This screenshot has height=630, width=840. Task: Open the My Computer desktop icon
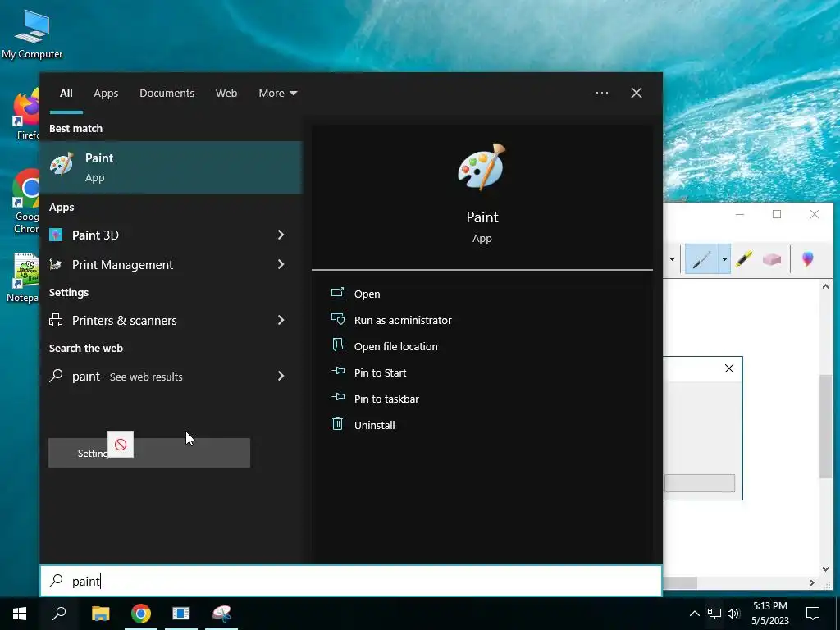(x=32, y=34)
